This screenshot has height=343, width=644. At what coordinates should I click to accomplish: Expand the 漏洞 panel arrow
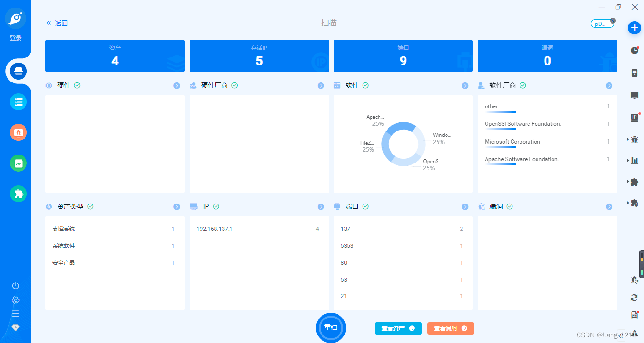(x=609, y=207)
